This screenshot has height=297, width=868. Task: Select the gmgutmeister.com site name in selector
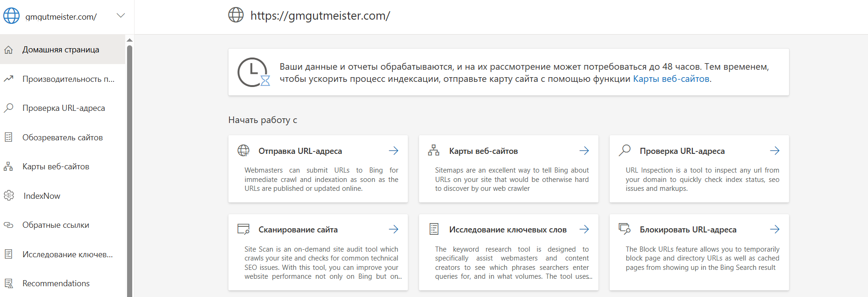(61, 17)
